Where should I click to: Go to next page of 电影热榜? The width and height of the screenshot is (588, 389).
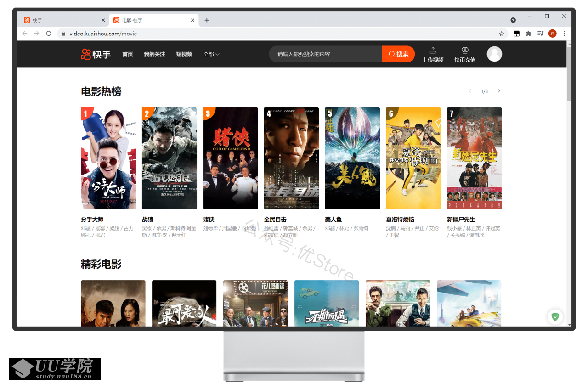pyautogui.click(x=499, y=91)
